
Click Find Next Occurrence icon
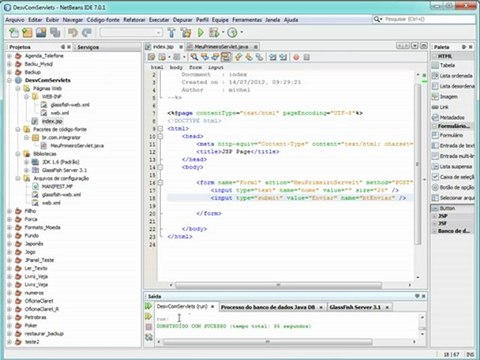[x=215, y=57]
